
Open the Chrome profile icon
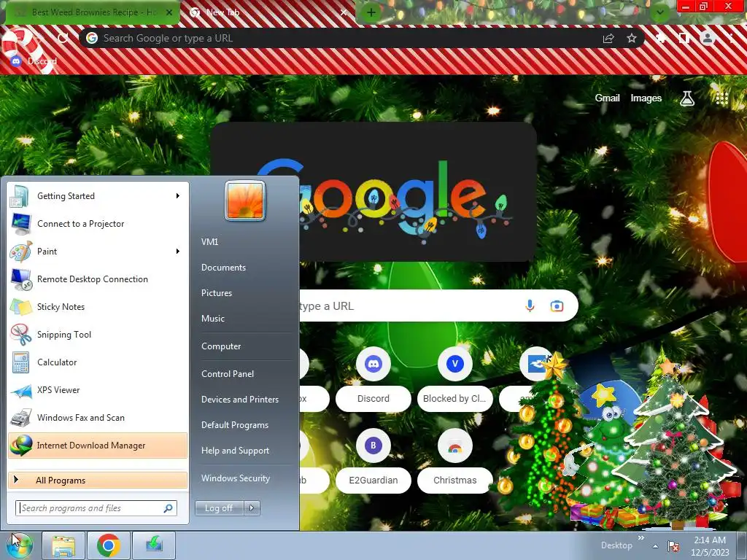click(708, 38)
